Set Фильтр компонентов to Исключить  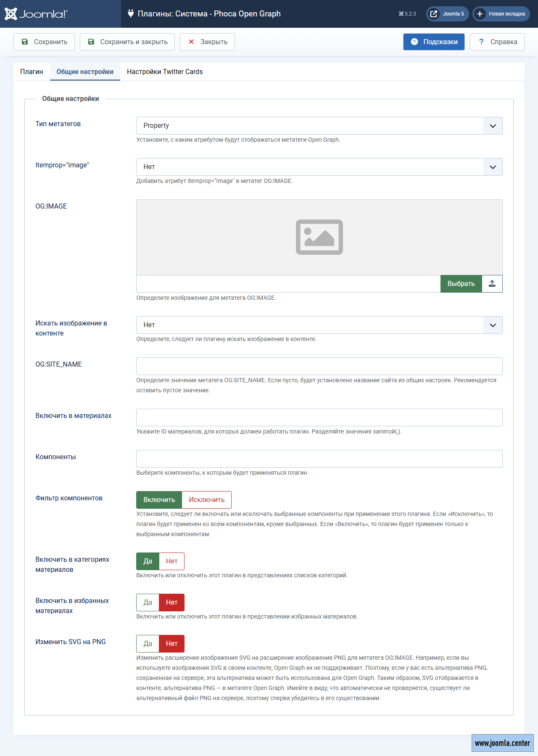[x=206, y=500]
